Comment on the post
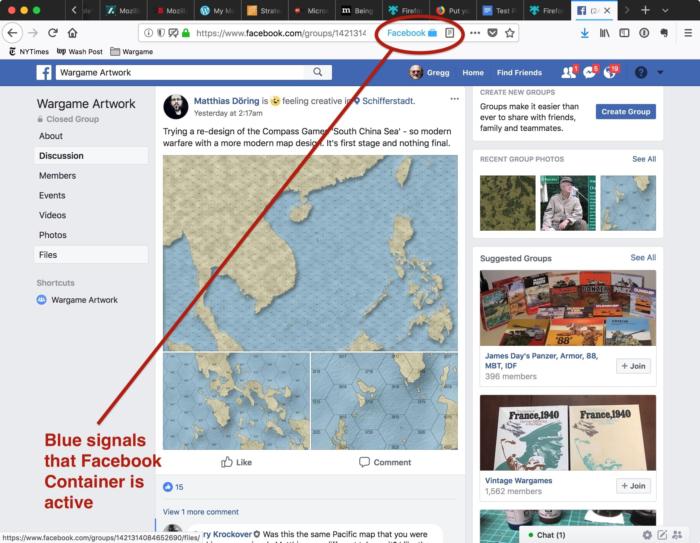Image resolution: width=700 pixels, height=543 pixels. (x=385, y=462)
